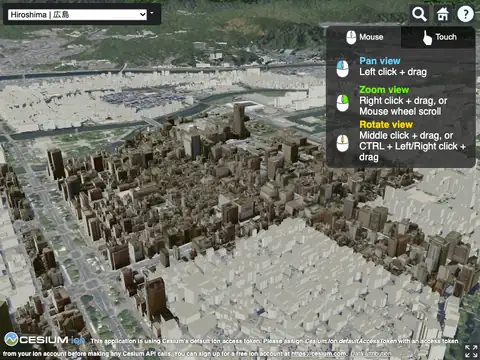Click the "Left click + drag" instruction
The height and width of the screenshot is (360, 480).
[x=393, y=72]
